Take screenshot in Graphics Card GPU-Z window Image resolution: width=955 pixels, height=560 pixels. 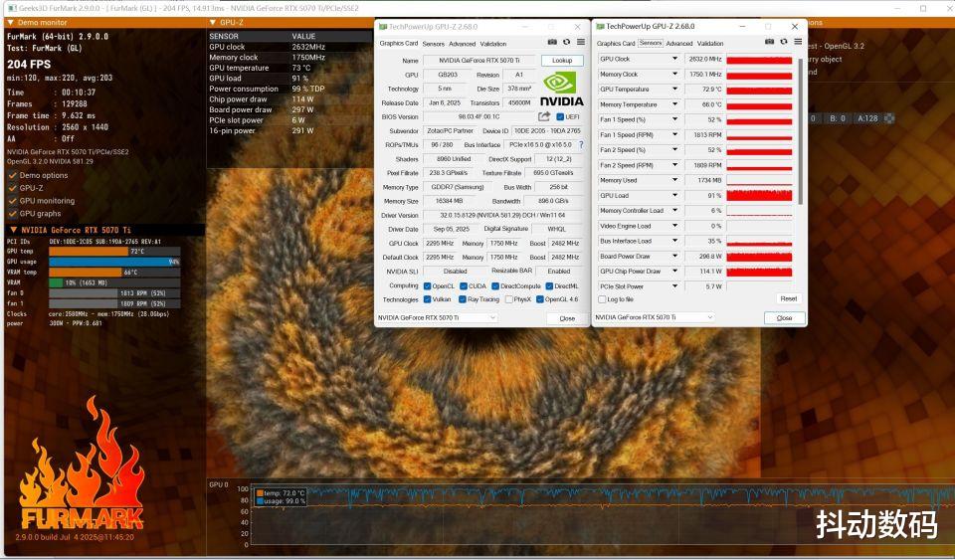point(552,42)
